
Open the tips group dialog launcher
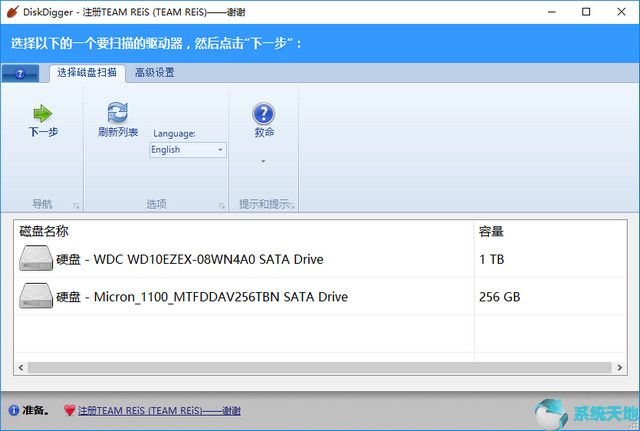pos(293,206)
